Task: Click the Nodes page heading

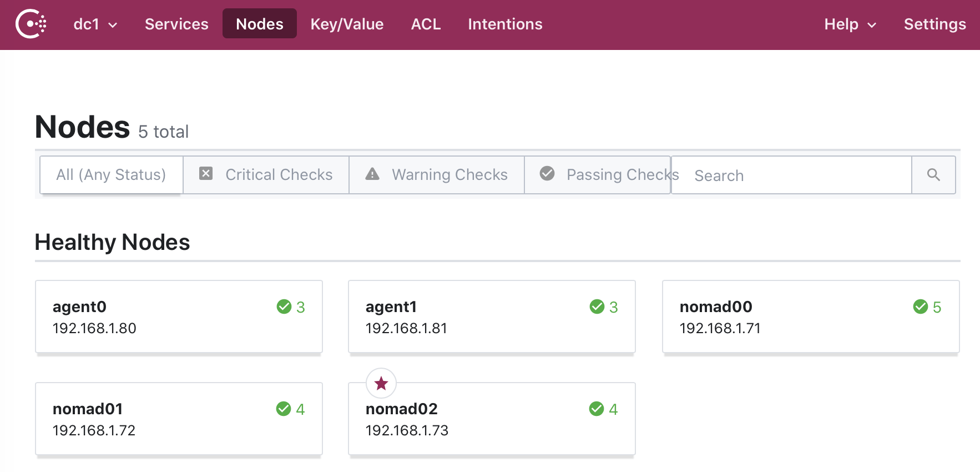Action: [82, 127]
